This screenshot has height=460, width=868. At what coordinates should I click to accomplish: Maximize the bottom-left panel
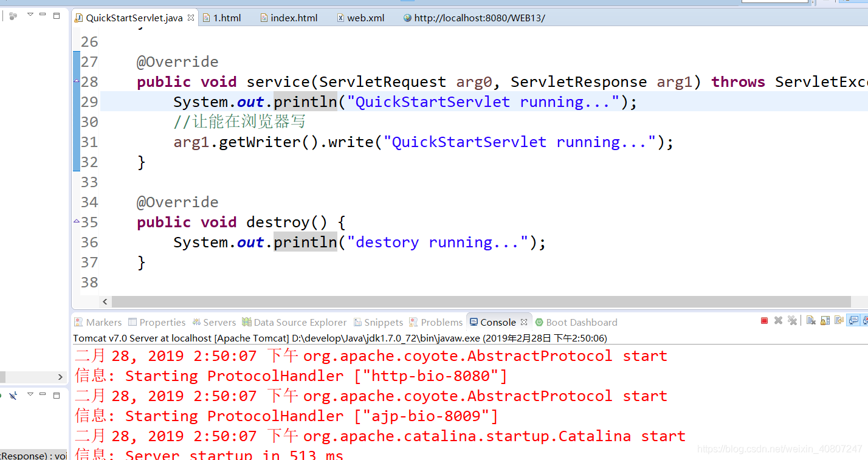coord(57,396)
